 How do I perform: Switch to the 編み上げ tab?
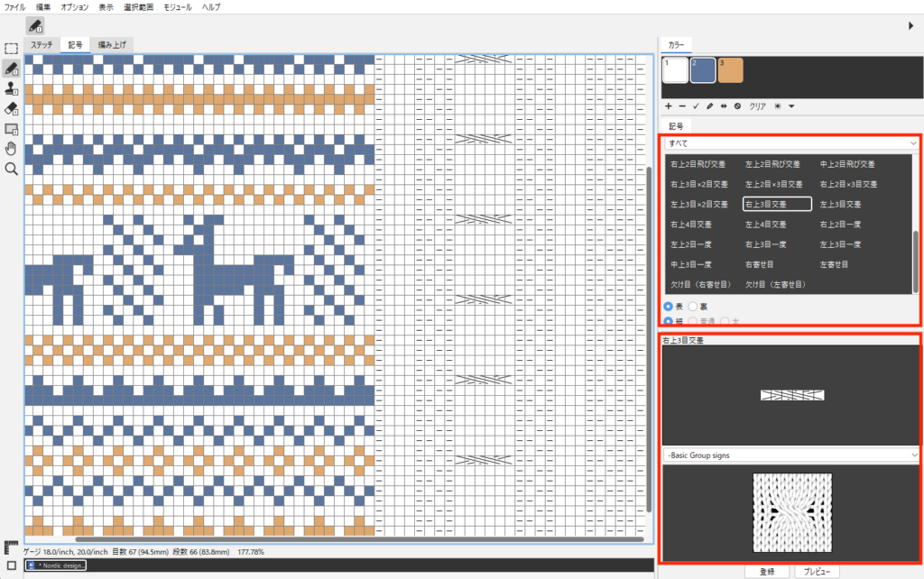tap(112, 45)
